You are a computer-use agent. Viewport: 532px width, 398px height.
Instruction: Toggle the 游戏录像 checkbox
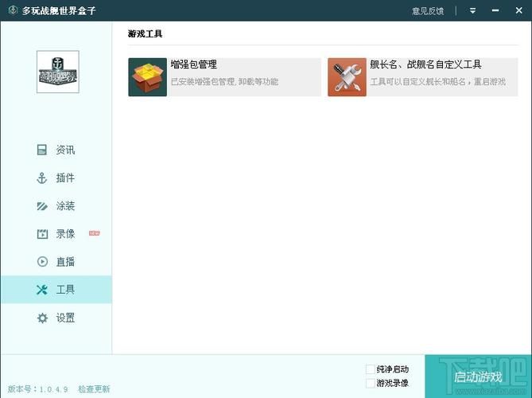pos(370,384)
